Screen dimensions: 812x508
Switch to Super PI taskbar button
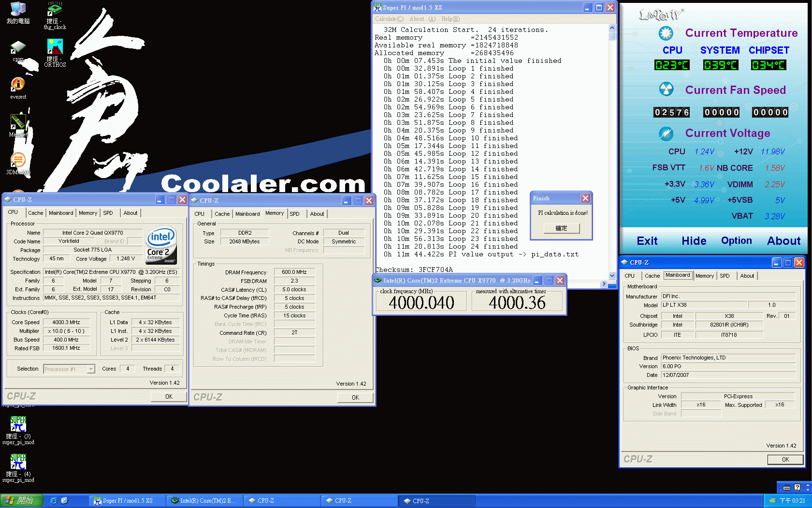pos(128,501)
